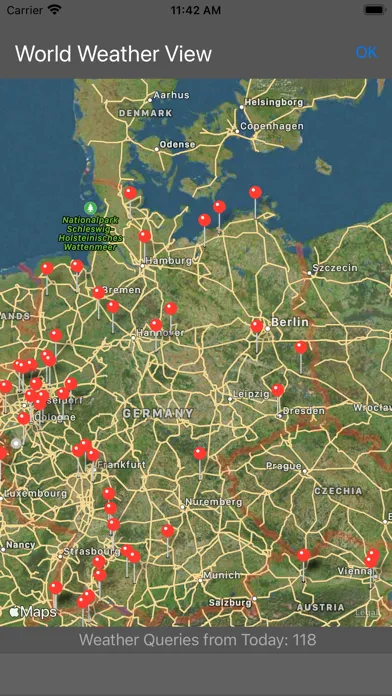
Task: Select the pin on the Baltic coast nearest Szczecin
Action: click(x=255, y=192)
